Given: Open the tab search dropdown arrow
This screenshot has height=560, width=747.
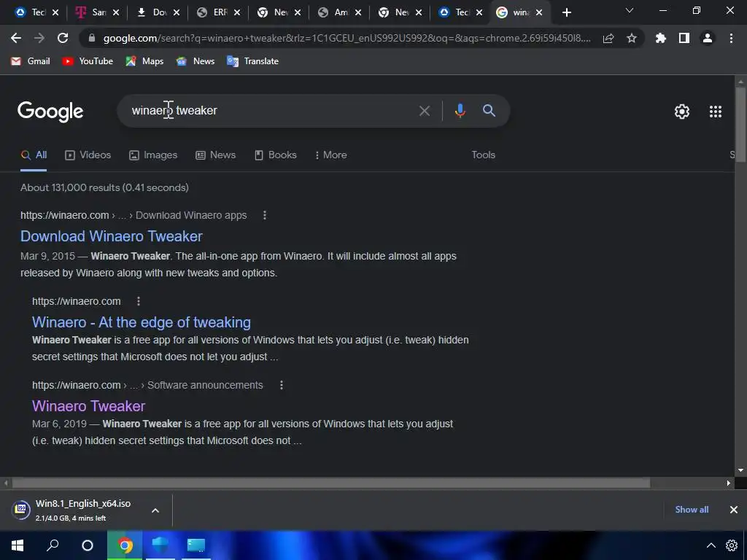Looking at the screenshot, I should tap(630, 11).
